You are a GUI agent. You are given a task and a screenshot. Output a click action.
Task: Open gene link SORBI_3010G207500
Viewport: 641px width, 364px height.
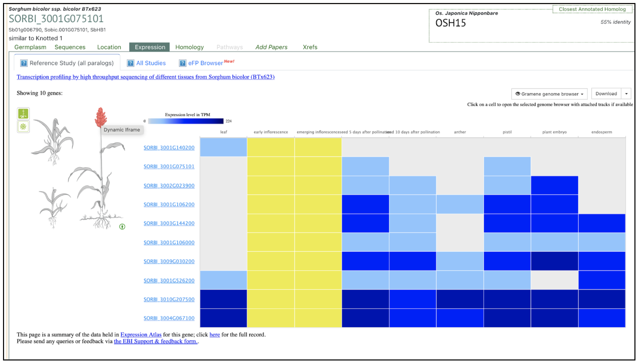tap(169, 299)
